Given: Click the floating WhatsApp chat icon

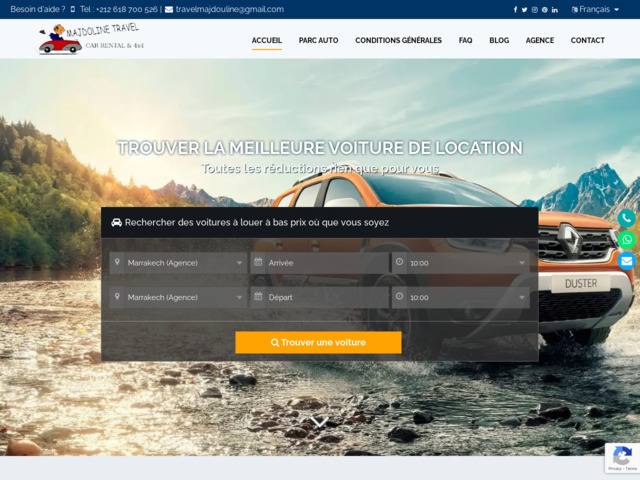Looking at the screenshot, I should (626, 240).
